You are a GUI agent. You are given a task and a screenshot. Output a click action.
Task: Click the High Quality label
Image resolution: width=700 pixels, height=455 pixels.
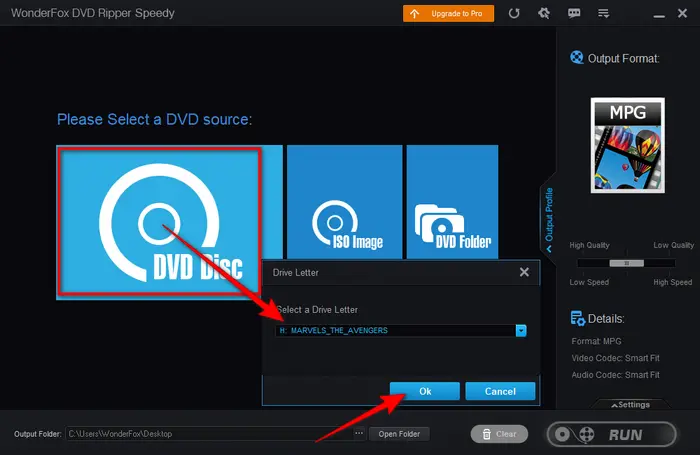(589, 245)
